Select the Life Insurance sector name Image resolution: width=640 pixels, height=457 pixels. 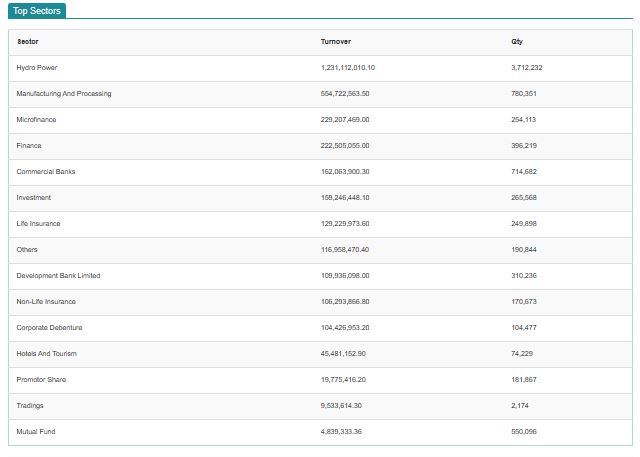(38, 224)
